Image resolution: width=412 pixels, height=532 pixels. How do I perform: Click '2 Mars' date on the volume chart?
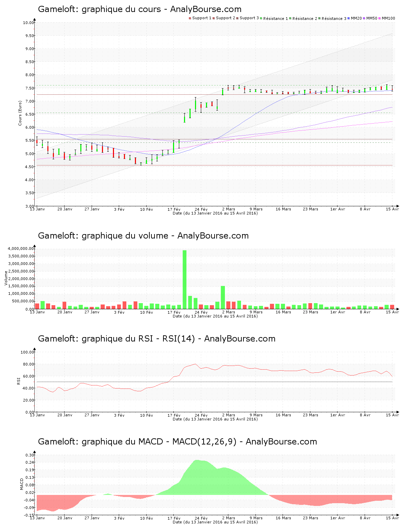229,312
